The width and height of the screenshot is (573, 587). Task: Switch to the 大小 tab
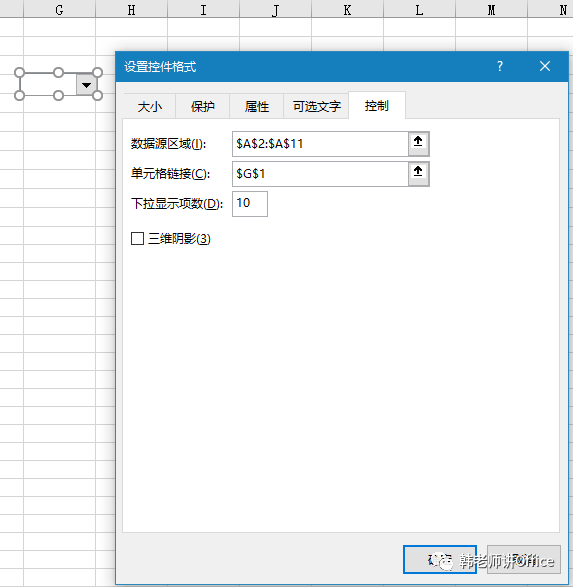coord(150,107)
